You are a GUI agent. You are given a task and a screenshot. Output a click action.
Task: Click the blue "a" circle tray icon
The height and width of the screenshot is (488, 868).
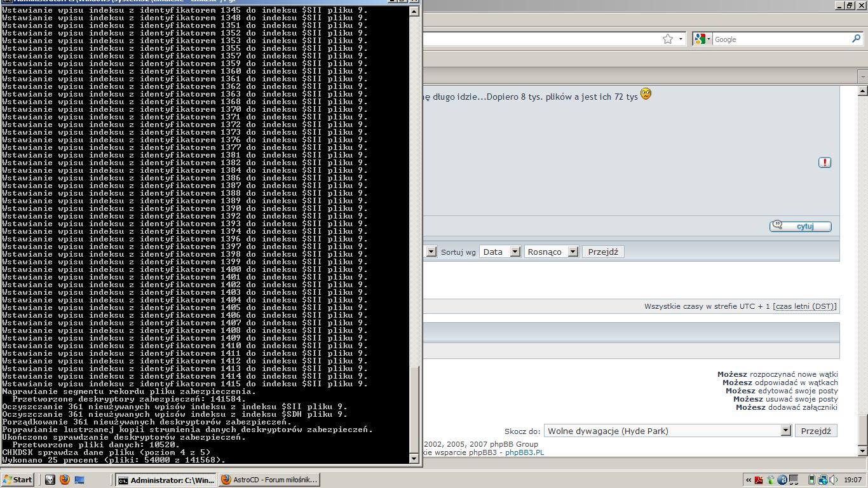782,480
